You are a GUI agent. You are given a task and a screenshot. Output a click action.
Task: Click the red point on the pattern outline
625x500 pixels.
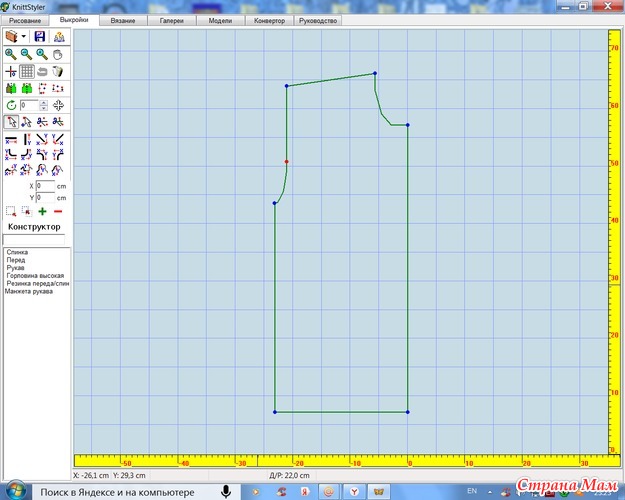[x=286, y=161]
